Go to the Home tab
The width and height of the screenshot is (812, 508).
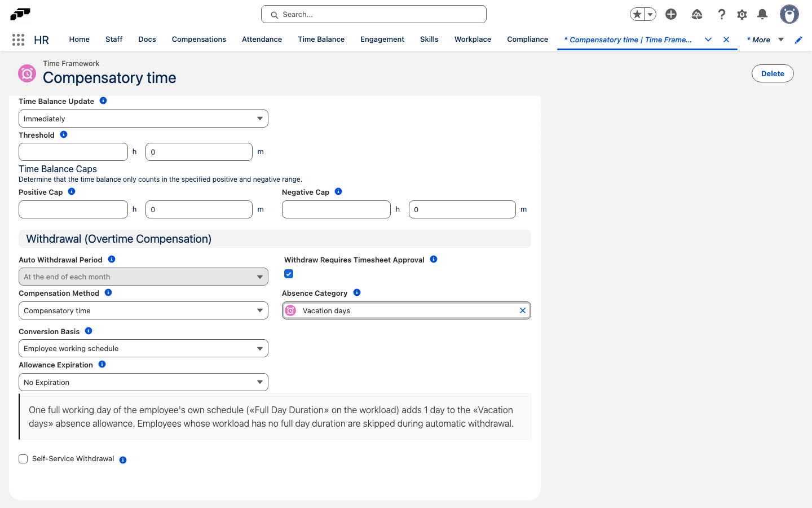80,40
